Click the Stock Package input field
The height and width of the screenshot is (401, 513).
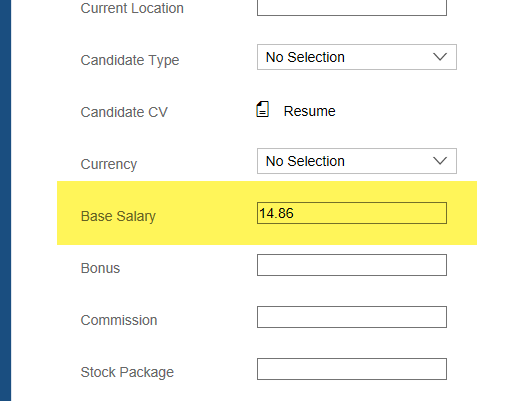[x=352, y=369]
